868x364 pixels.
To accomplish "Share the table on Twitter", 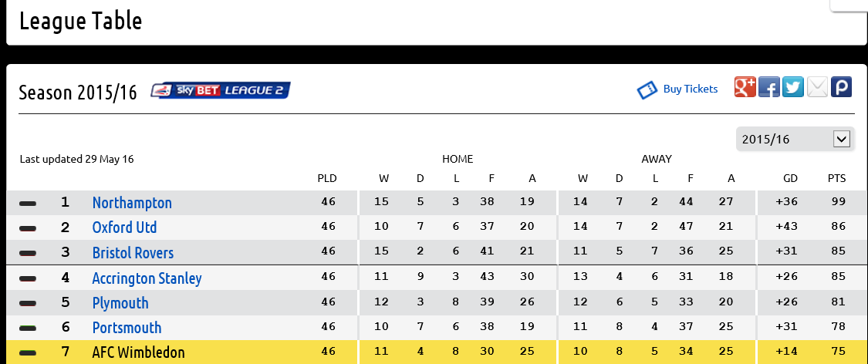I will [x=793, y=87].
